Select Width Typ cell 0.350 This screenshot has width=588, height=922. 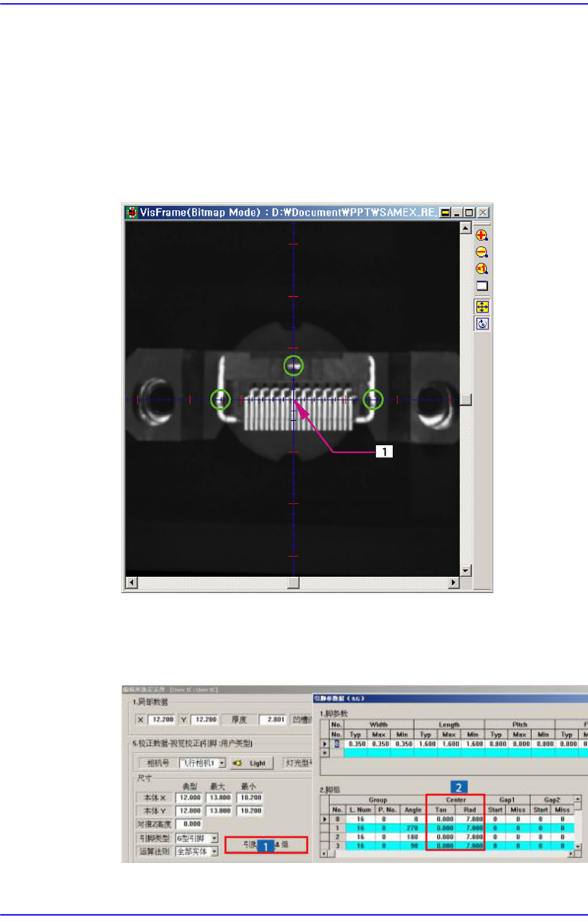(355, 744)
